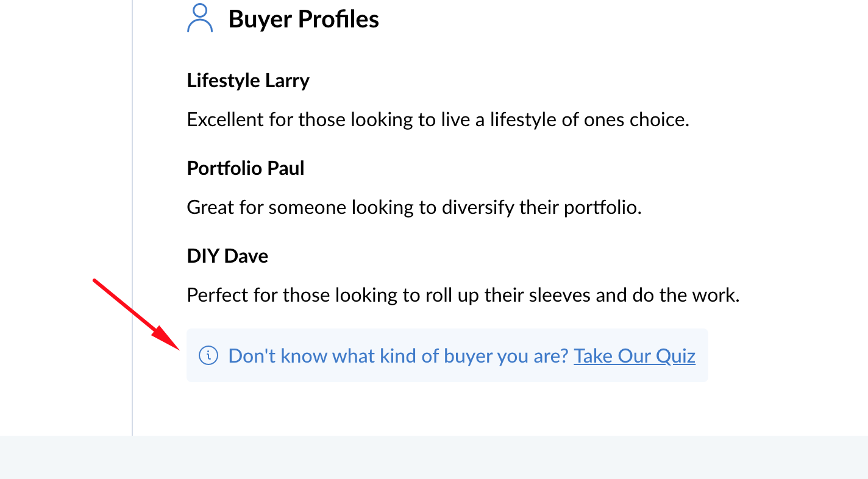Click the "Don't know what kind of buyer" text
The width and height of the screenshot is (868, 479).
tap(398, 356)
